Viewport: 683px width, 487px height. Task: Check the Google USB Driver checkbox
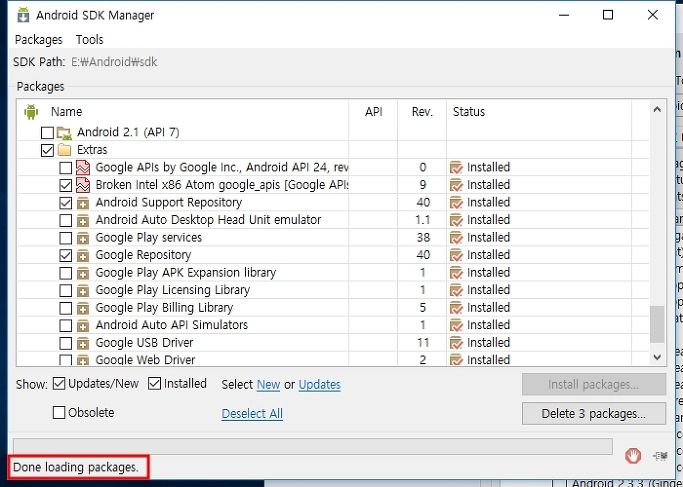(x=65, y=343)
